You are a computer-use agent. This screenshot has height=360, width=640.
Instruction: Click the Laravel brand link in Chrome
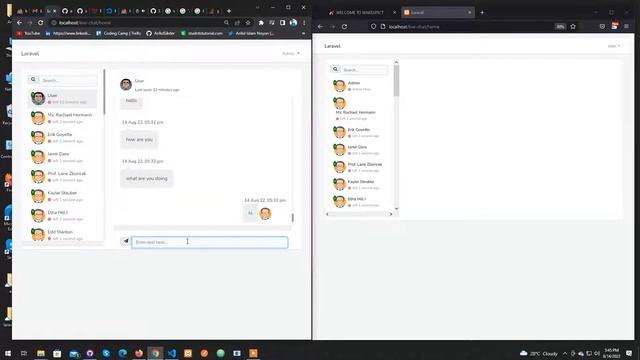tap(30, 53)
